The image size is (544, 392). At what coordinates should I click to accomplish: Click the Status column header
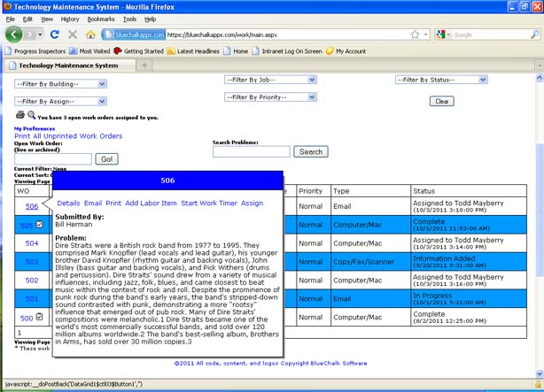coord(469,191)
